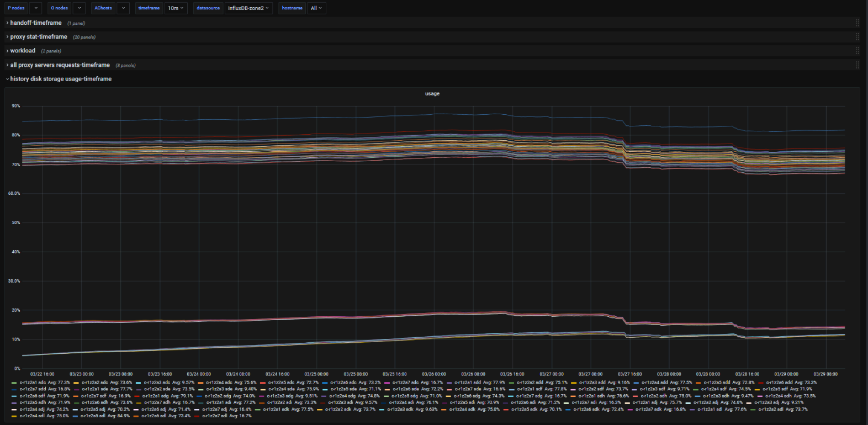This screenshot has width=868, height=425.
Task: Expand the workload row
Action: pyautogui.click(x=23, y=51)
